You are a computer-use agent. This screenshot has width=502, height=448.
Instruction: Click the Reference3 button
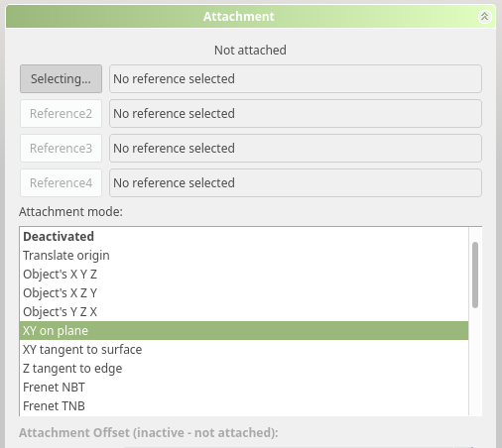point(61,149)
